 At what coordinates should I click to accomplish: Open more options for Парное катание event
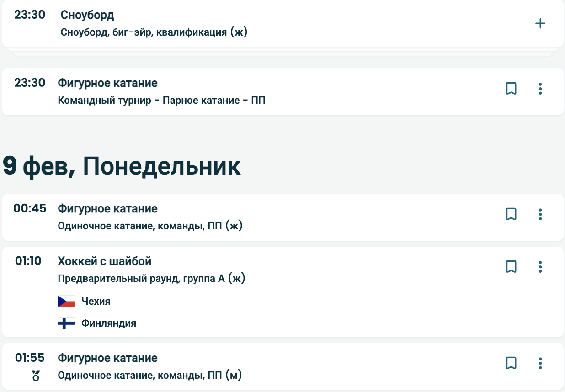540,89
